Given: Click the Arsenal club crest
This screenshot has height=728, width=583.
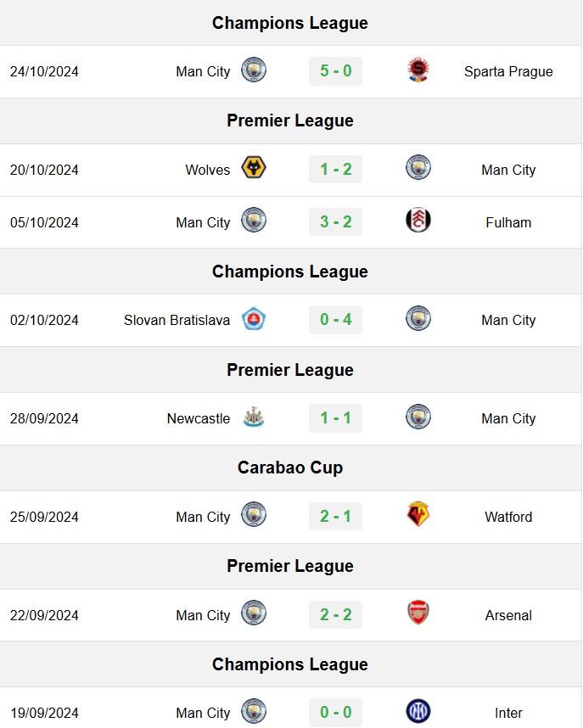Looking at the screenshot, I should 418,613.
